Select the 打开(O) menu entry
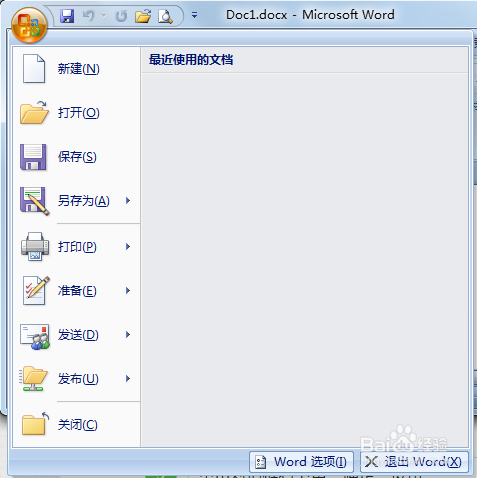The height and width of the screenshot is (478, 477). tap(76, 113)
